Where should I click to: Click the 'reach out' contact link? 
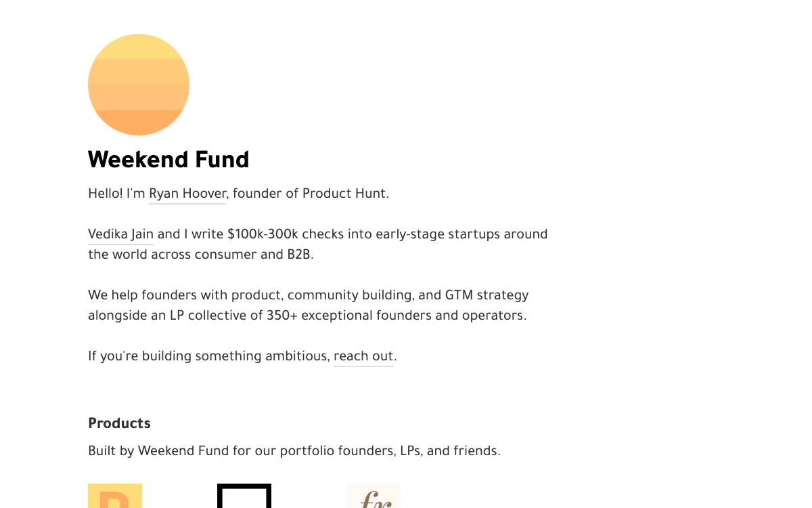point(363,356)
